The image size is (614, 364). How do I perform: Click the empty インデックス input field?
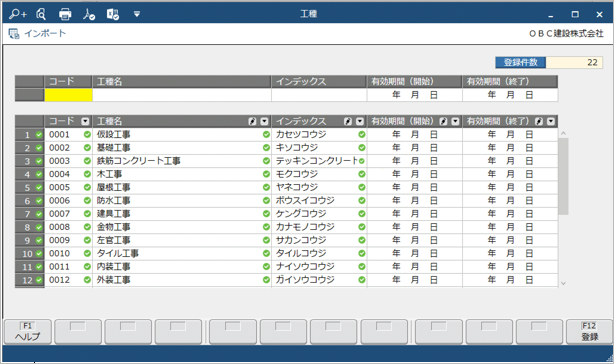coord(319,95)
